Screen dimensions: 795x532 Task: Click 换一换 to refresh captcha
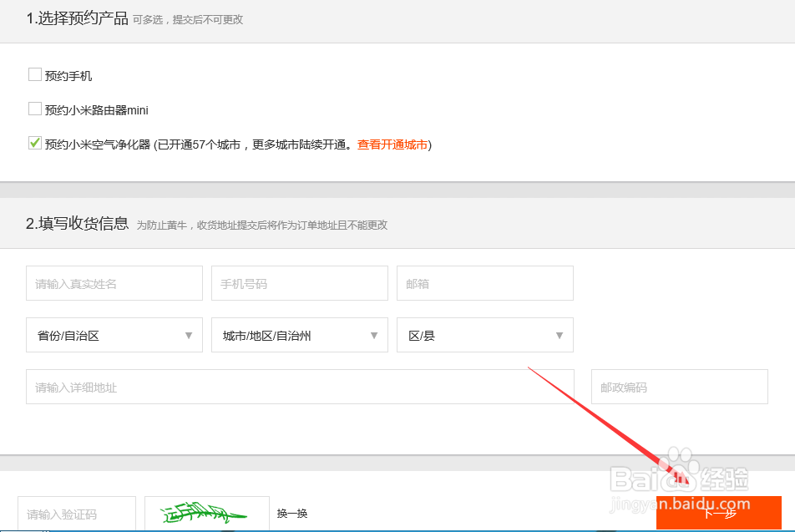pos(292,514)
